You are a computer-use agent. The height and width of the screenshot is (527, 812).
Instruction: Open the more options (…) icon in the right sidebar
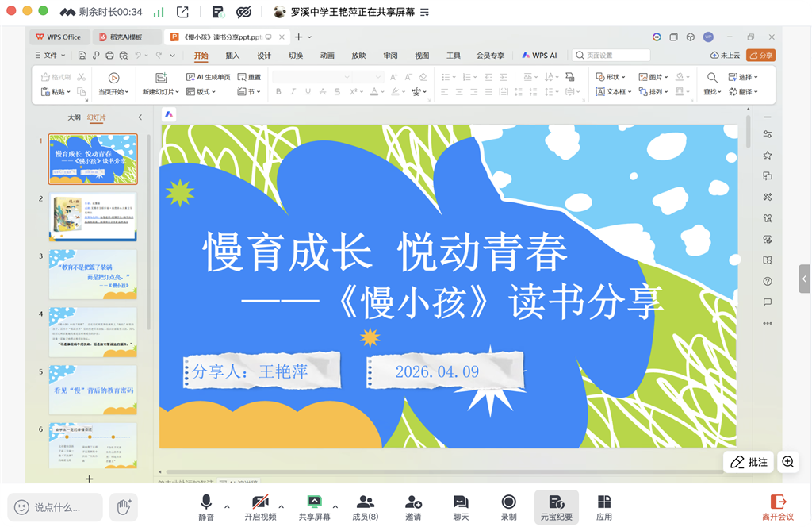coord(768,323)
